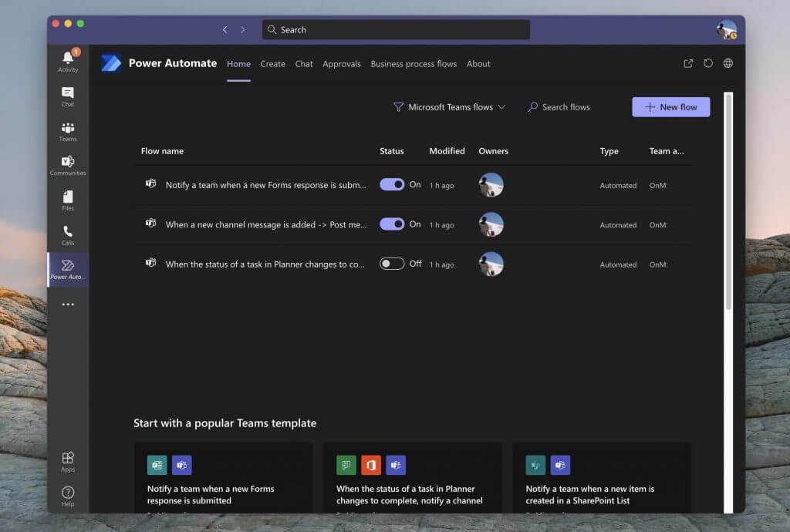Viewport: 790px width, 532px height.
Task: Click the Power Automate logo icon
Action: (111, 63)
